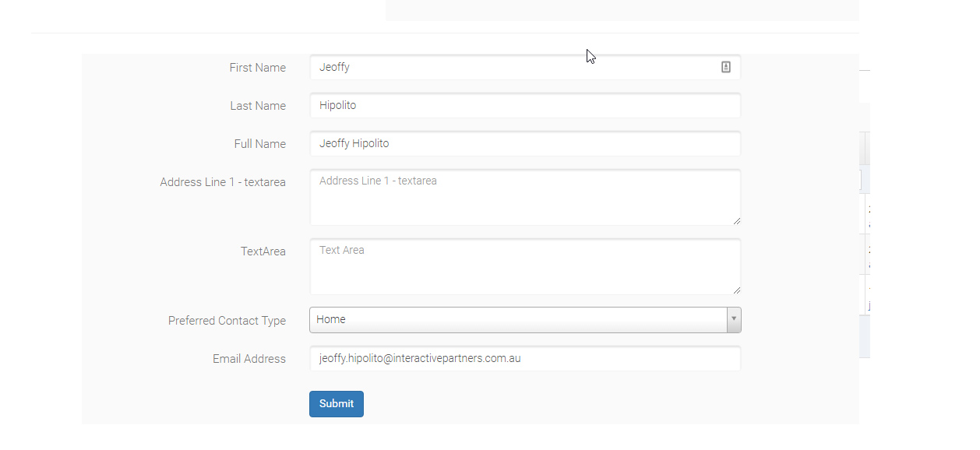Viewport: 980px width, 450px height.
Task: Select the Full Name input field
Action: tap(525, 143)
